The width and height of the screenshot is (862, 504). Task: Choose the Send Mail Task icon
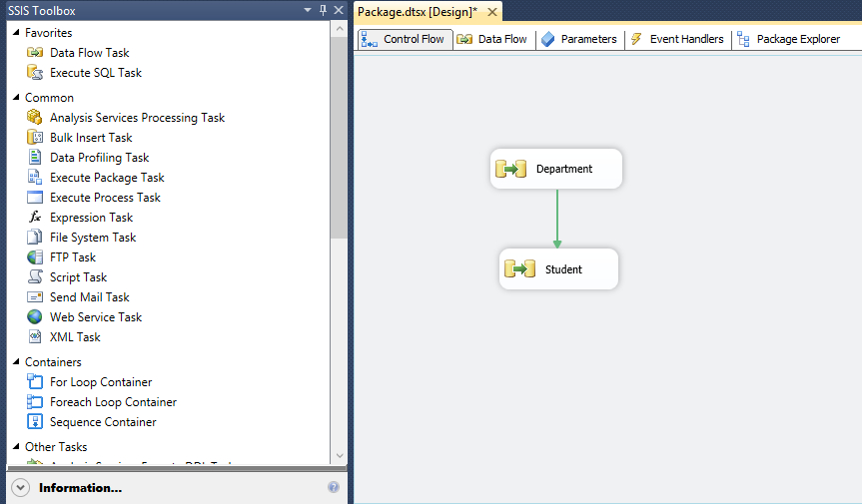tap(35, 297)
